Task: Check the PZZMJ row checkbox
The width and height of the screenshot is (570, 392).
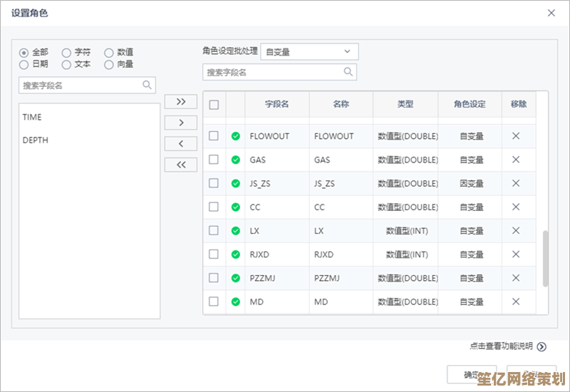Action: 214,278
